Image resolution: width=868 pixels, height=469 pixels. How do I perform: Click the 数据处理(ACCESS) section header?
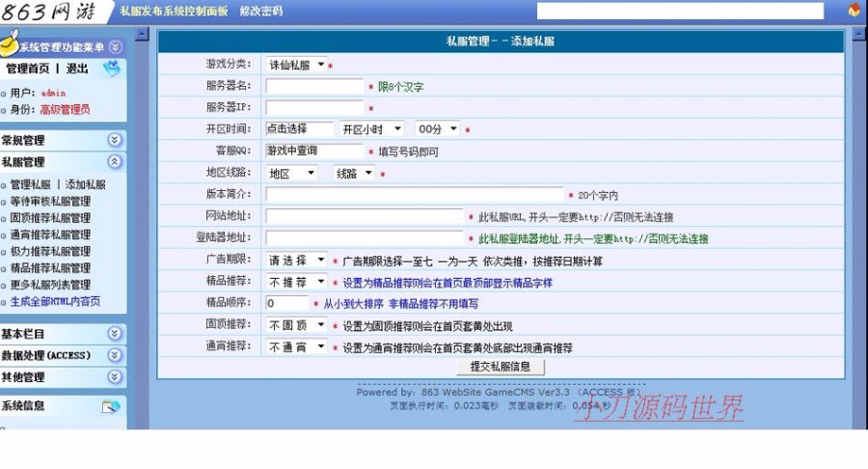62,355
